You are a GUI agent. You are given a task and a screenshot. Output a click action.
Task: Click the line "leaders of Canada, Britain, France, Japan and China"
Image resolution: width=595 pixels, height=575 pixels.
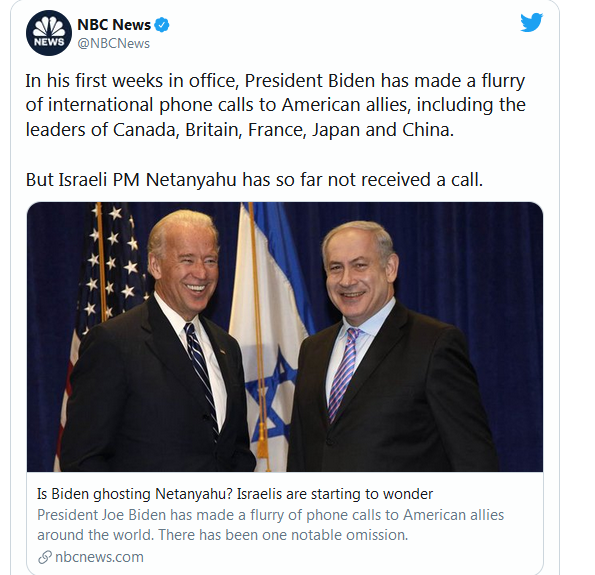pyautogui.click(x=239, y=130)
